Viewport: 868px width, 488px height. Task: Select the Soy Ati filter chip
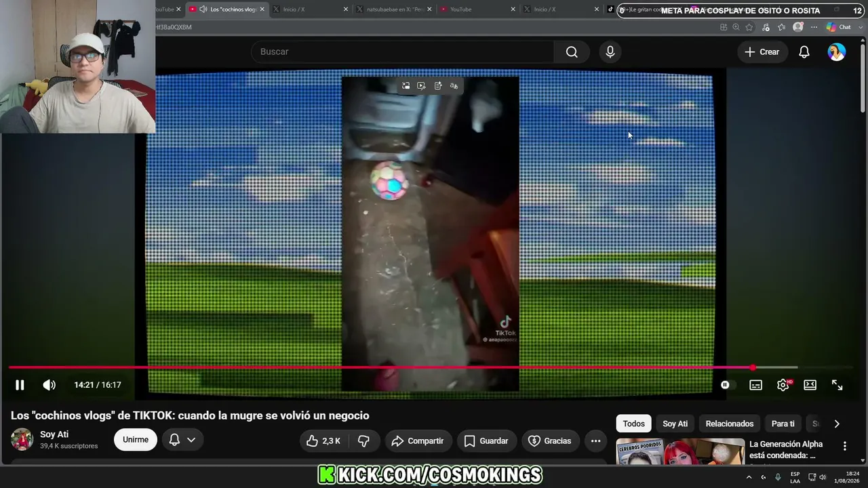[675, 424]
